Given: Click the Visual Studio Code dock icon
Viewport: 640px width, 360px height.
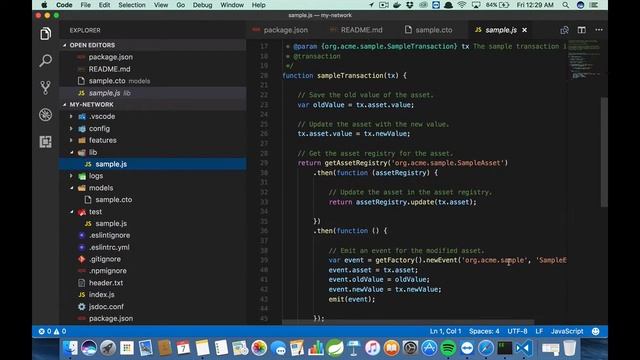Looking at the screenshot, I should (x=524, y=348).
